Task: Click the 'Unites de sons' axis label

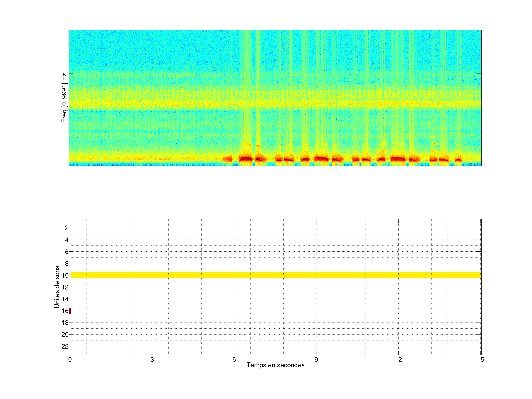Action: coord(57,287)
